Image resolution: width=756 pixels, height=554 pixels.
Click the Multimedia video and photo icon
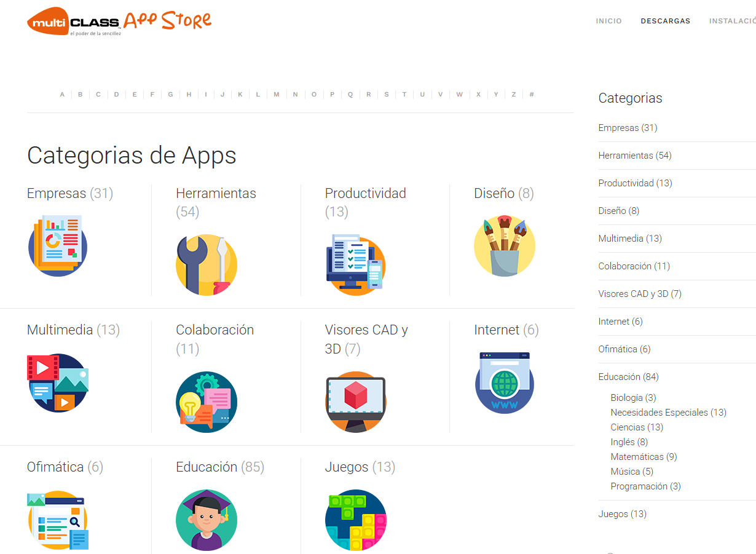click(x=58, y=382)
